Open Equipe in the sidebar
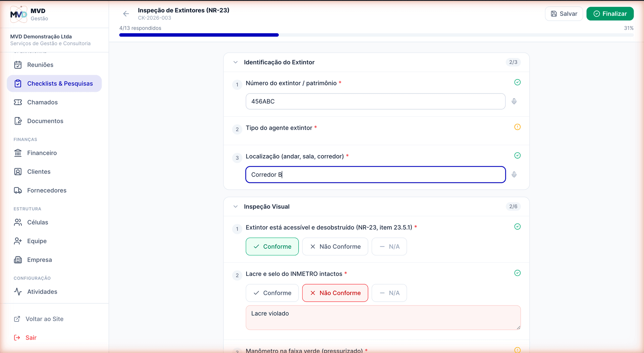The image size is (644, 353). (x=54, y=241)
